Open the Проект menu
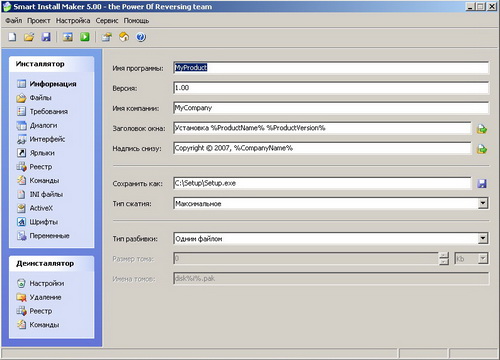 (x=39, y=21)
